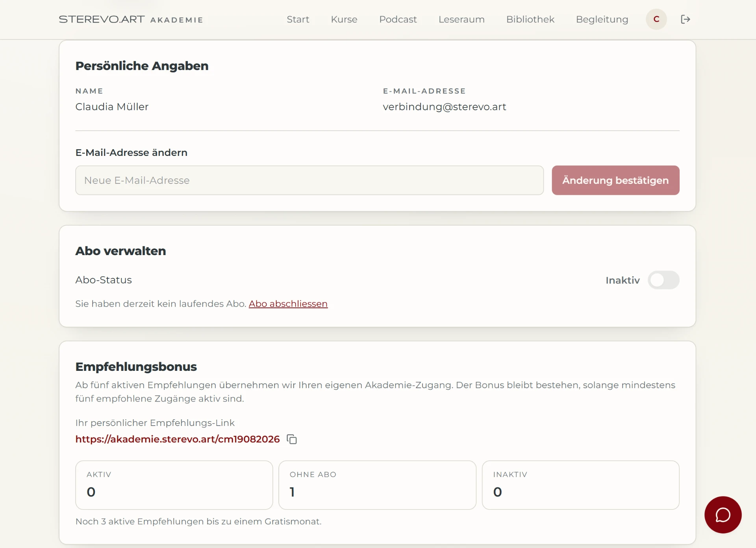The image size is (756, 548).
Task: Open the chat bubble support widget
Action: 723,515
